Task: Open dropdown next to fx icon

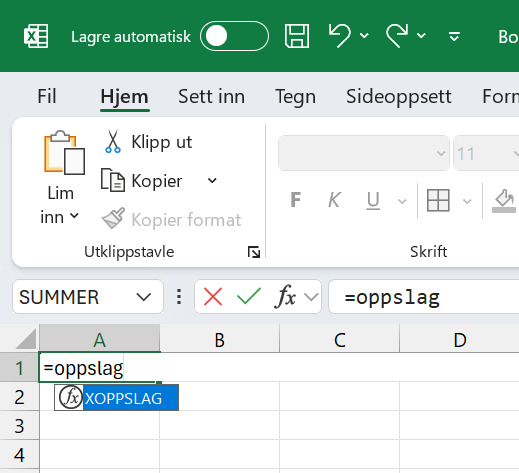Action: [311, 297]
